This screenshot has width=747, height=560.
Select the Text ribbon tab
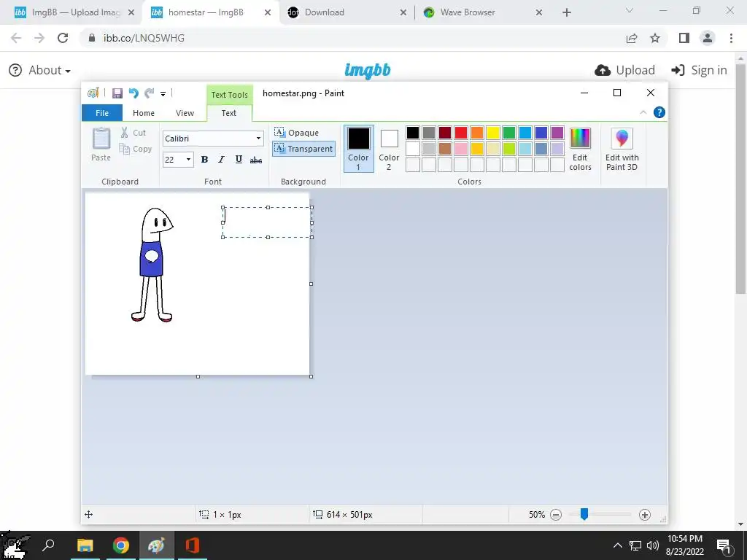228,113
